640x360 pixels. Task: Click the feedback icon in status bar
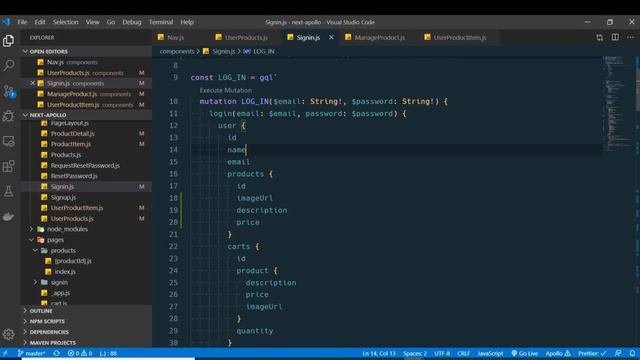pos(618,353)
